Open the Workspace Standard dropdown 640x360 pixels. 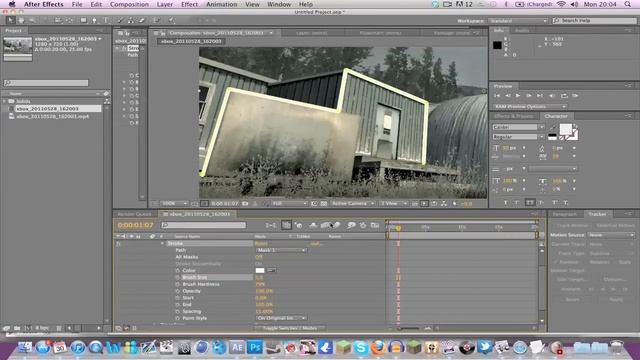click(x=517, y=20)
